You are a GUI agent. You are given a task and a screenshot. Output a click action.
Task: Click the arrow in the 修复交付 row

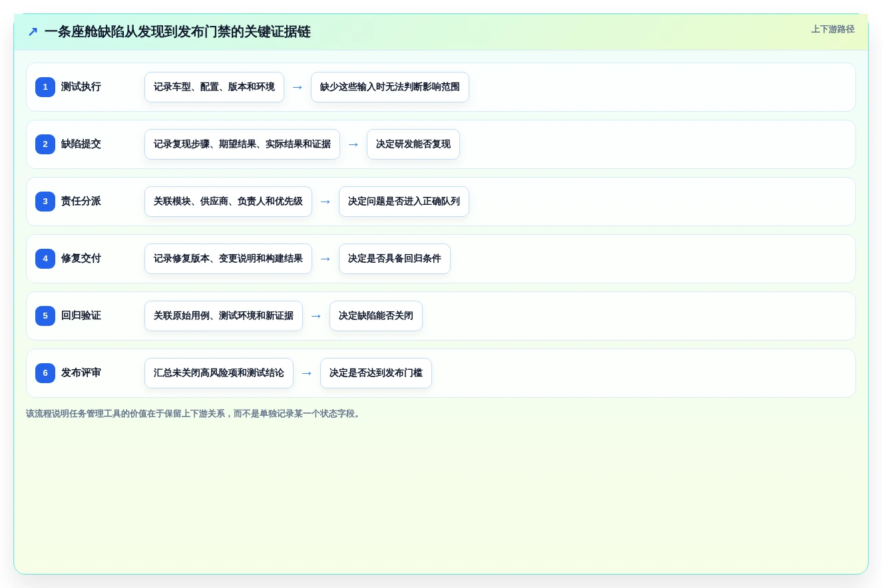click(x=326, y=259)
